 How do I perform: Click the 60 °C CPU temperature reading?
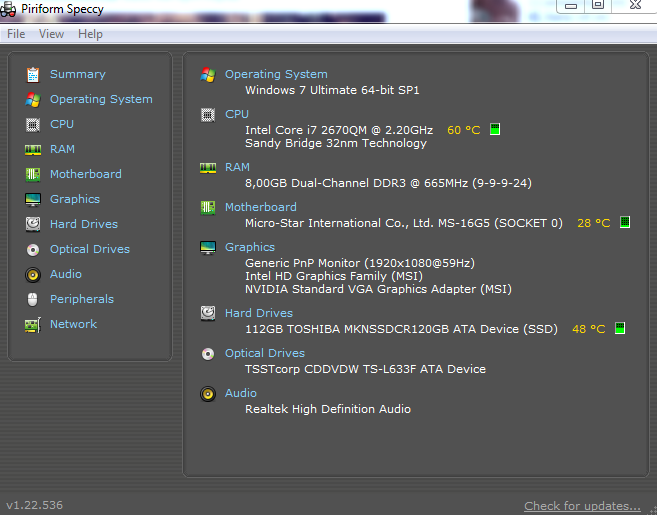463,130
